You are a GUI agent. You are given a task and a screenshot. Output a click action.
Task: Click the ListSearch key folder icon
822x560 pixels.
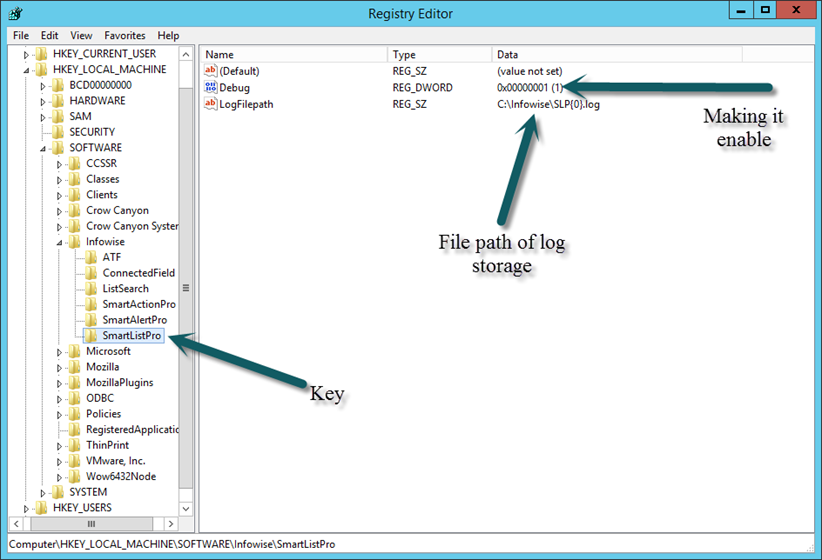[92, 289]
